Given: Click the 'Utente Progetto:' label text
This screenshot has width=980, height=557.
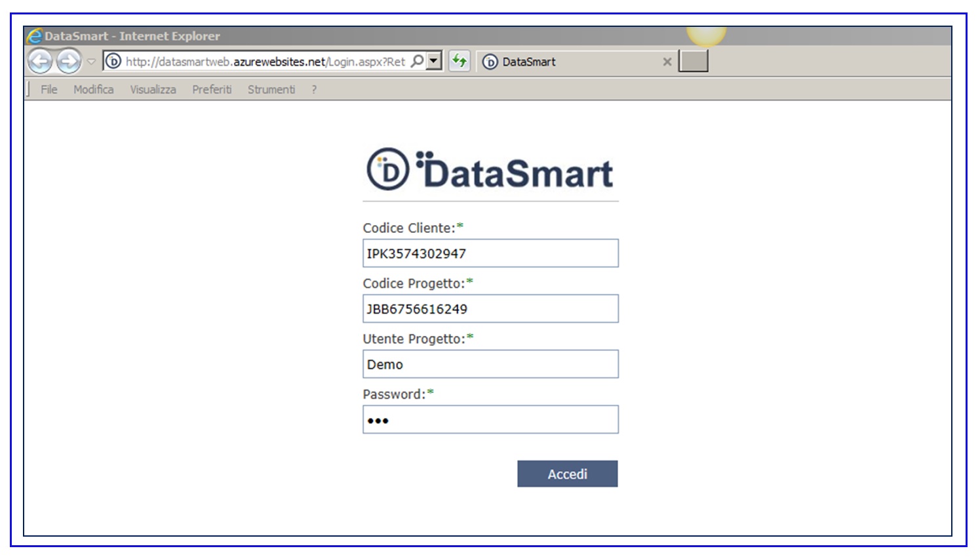Looking at the screenshot, I should tap(414, 339).
